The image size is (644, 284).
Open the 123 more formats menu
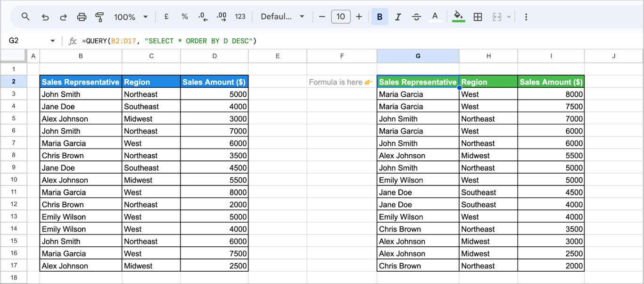240,17
